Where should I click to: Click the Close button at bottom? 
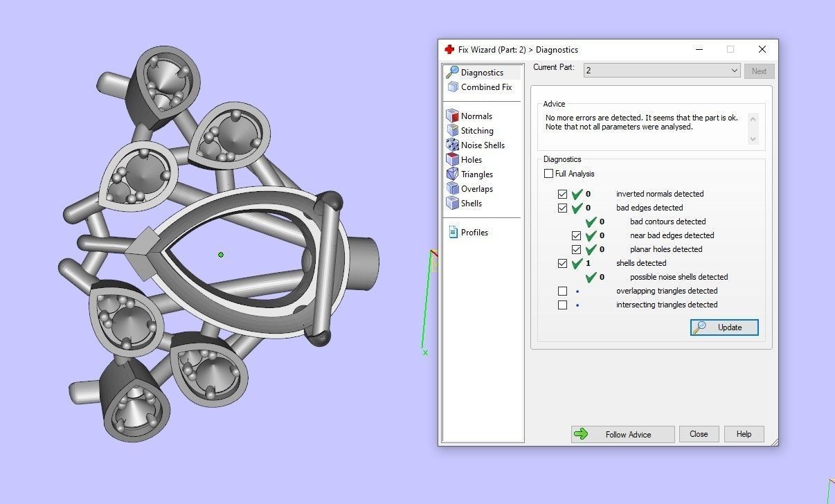click(x=699, y=434)
